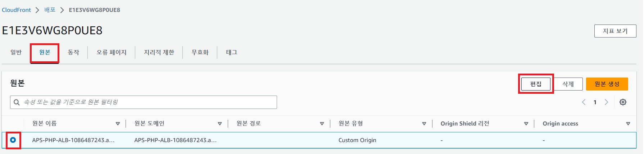The height and width of the screenshot is (154, 644).
Task: Click the 편집 button
Action: [536, 84]
